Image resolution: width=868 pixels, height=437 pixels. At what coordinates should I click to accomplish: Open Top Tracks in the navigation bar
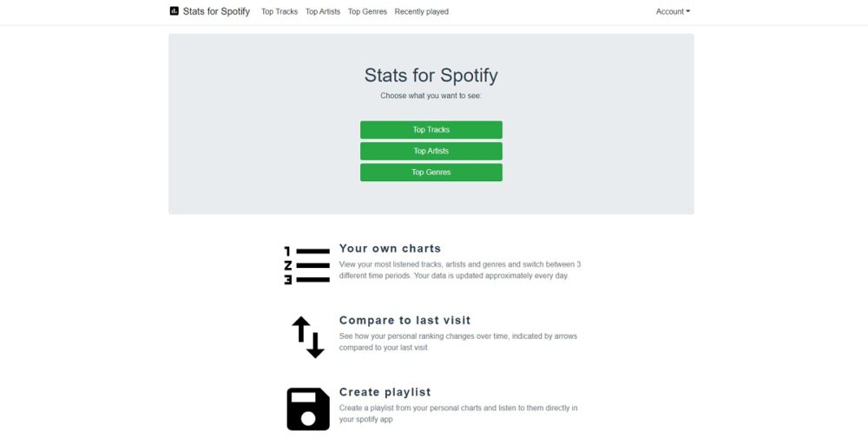(279, 12)
